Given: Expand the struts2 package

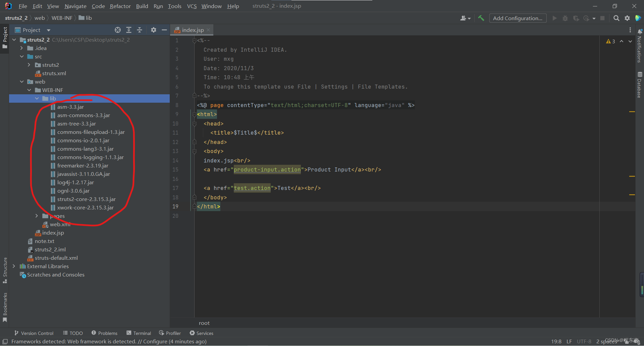Looking at the screenshot, I should point(29,65).
